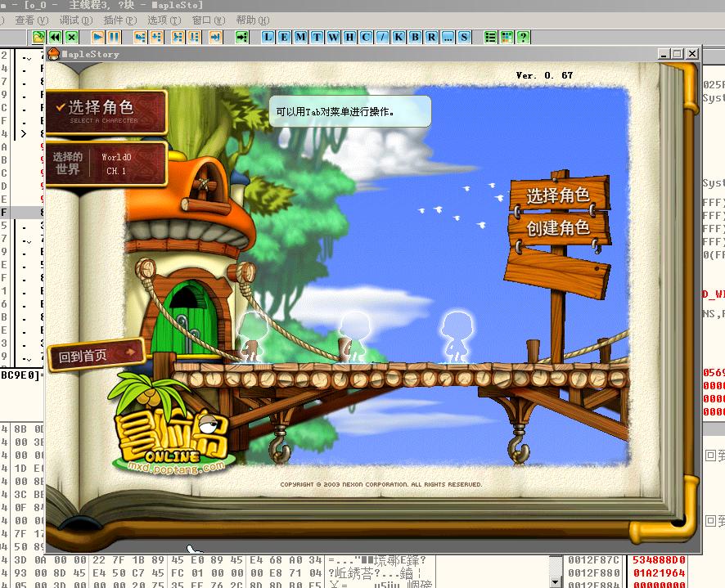
Task: Click the Step over icon
Action: coord(157,37)
